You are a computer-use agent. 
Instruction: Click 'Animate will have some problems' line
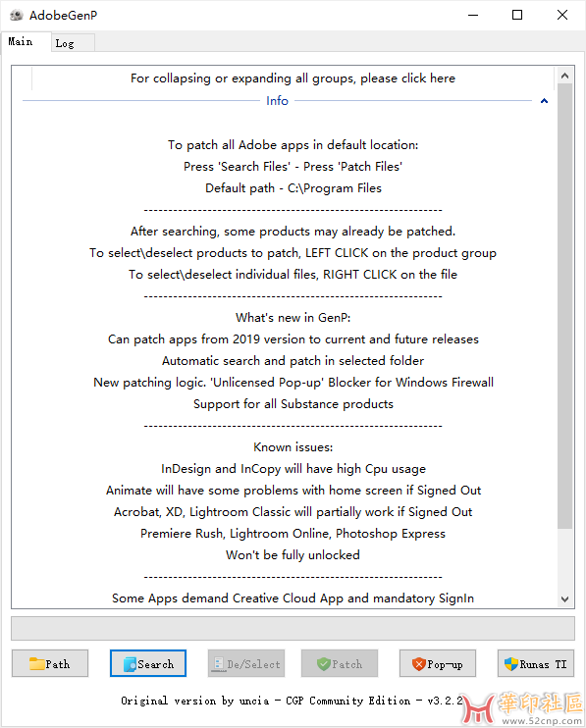tap(293, 491)
